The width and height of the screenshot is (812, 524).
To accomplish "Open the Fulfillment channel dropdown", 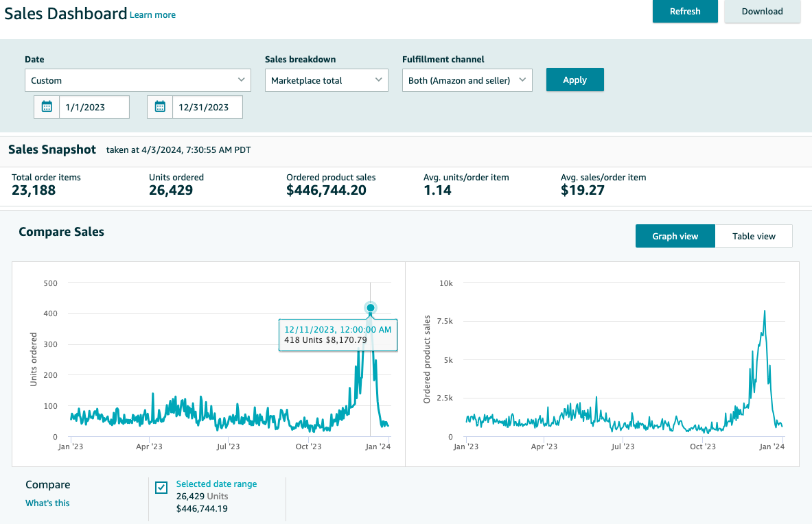I will pos(467,80).
